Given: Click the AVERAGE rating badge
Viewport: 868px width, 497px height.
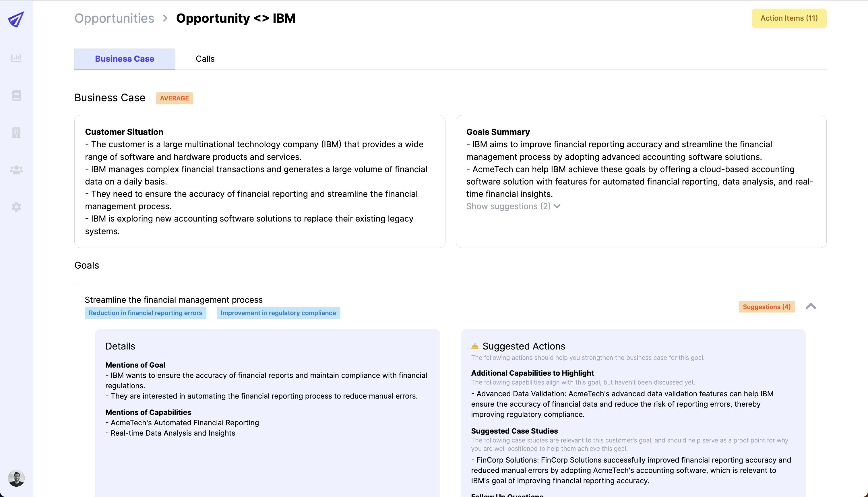Looking at the screenshot, I should 174,98.
